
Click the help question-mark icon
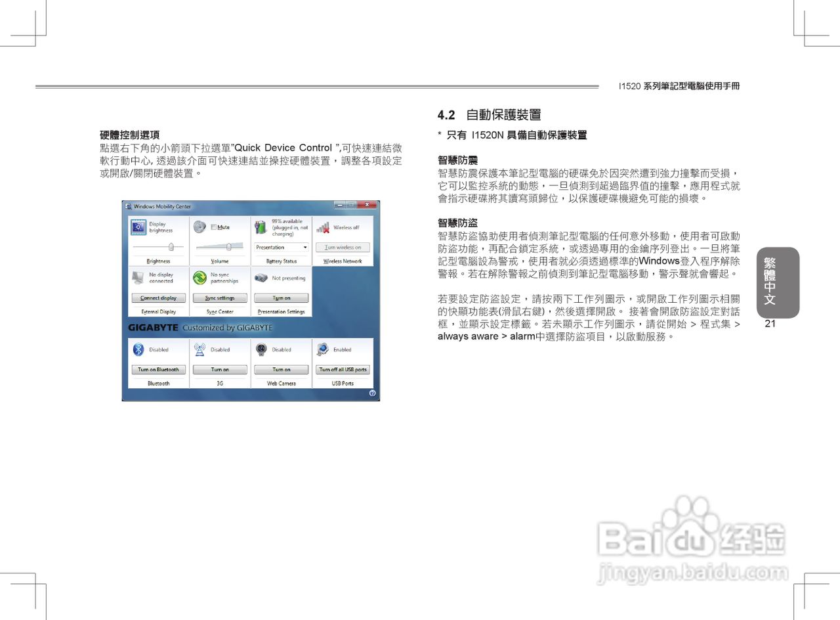point(373,391)
